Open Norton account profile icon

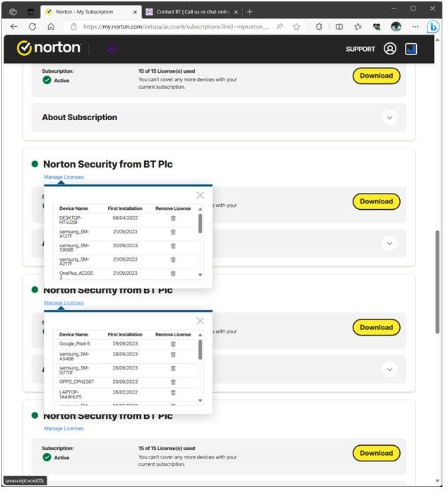[x=390, y=49]
